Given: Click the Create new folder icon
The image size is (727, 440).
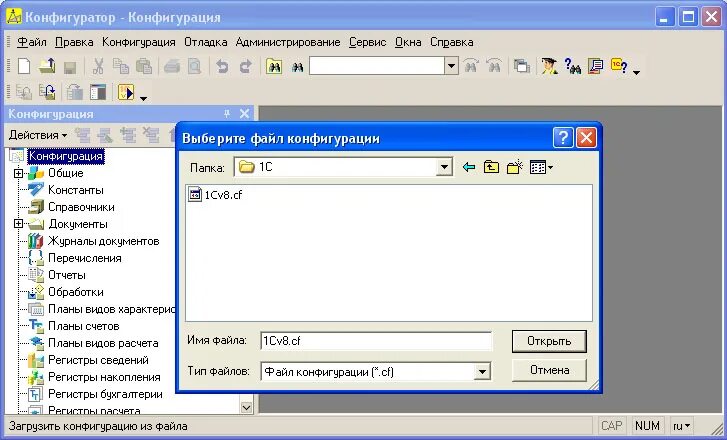Looking at the screenshot, I should [x=515, y=167].
